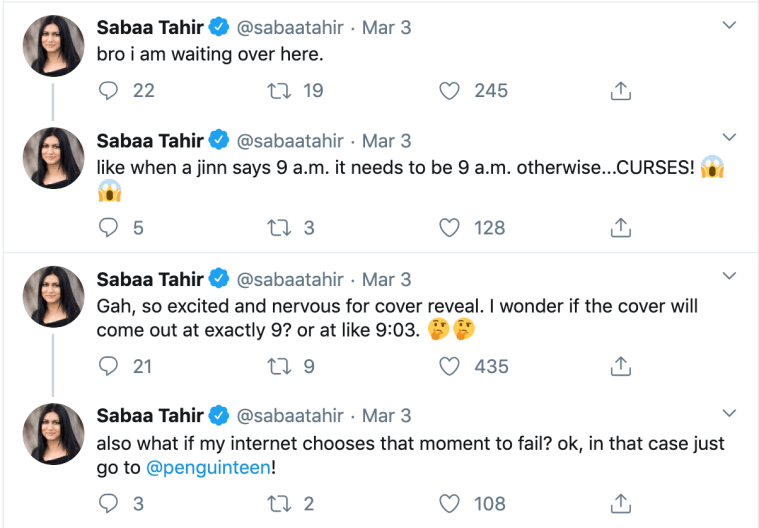
Task: Reply to the jinn 9 a.m. tweet
Action: click(x=110, y=228)
